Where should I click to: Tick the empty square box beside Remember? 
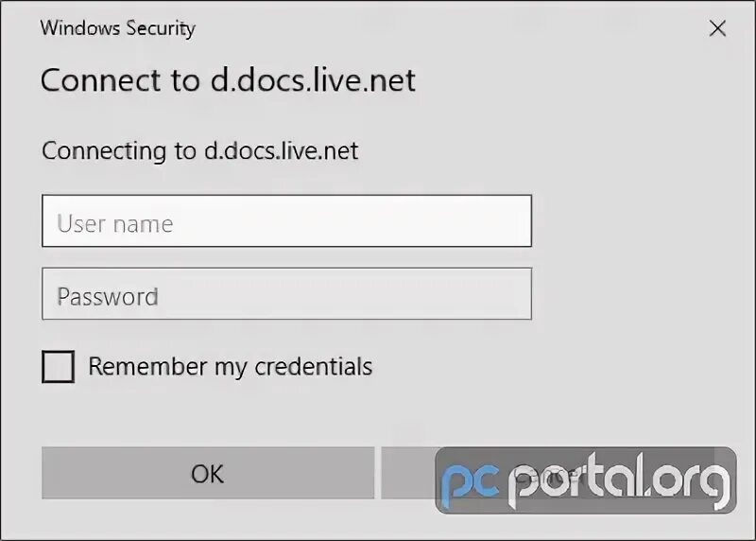pos(58,367)
